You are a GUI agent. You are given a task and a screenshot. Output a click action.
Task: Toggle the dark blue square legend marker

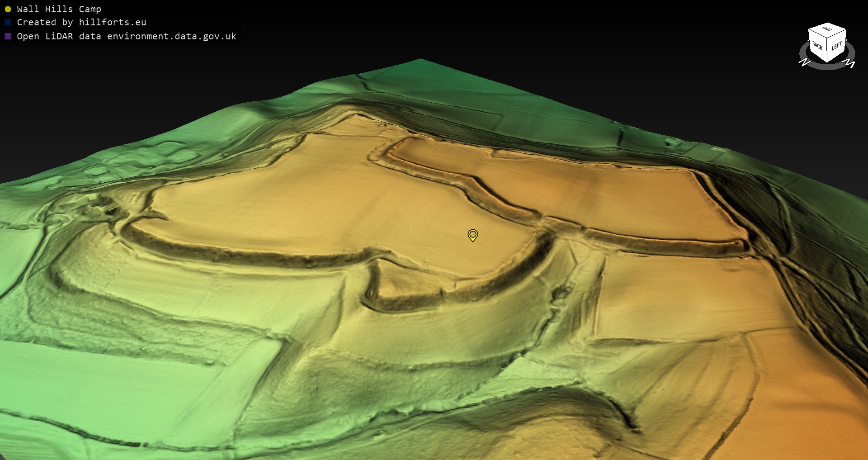click(8, 22)
